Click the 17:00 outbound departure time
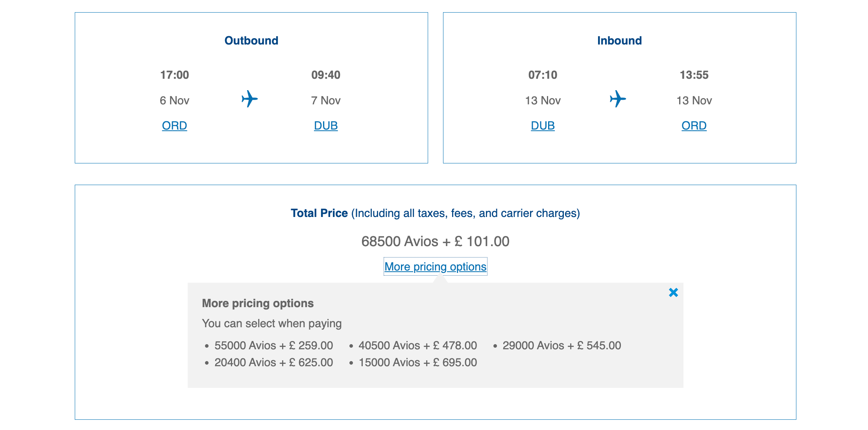 tap(174, 75)
